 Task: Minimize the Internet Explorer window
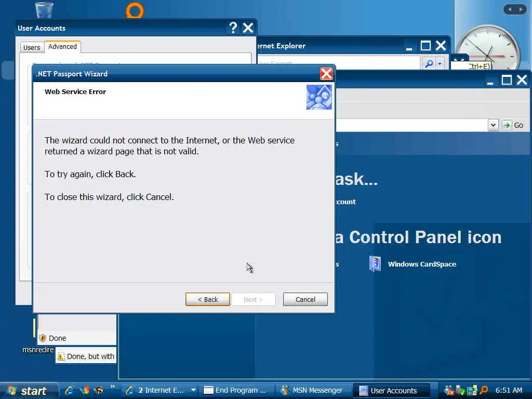pyautogui.click(x=409, y=47)
